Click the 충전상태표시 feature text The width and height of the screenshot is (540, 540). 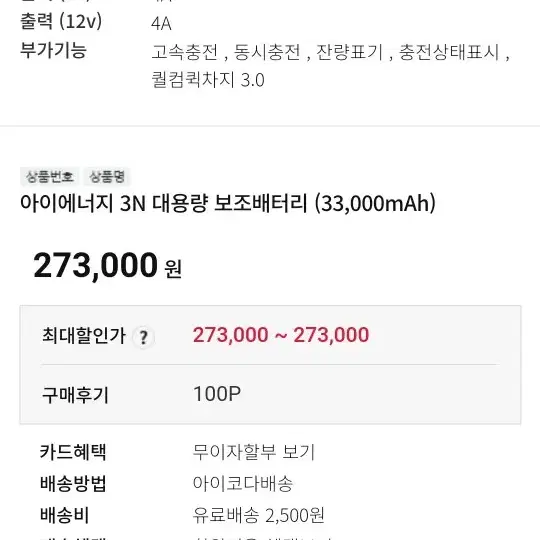click(x=449, y=52)
